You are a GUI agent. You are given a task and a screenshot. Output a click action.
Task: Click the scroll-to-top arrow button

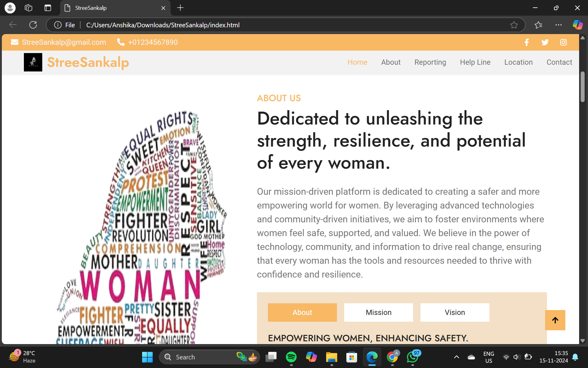click(x=555, y=320)
